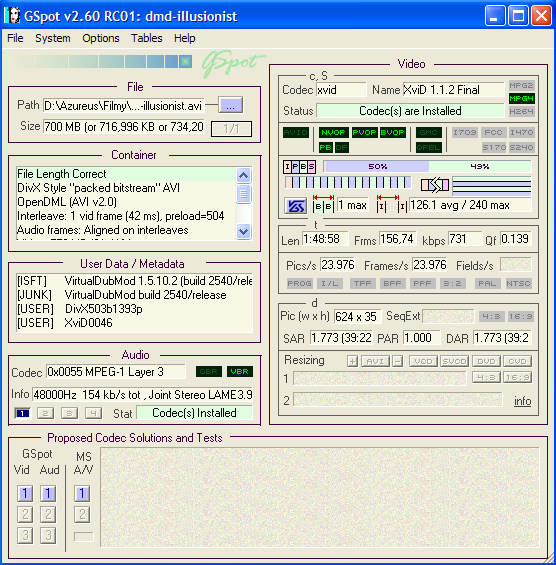Select 'DivX Style packed bitstream AVI' row

[x=126, y=188]
